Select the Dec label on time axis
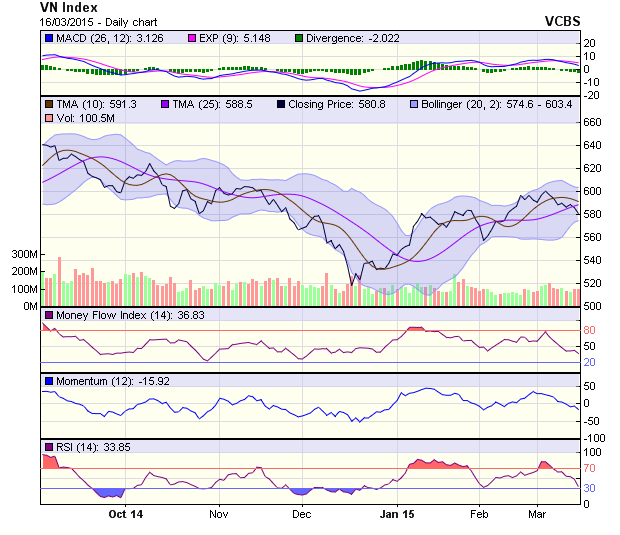 [x=301, y=514]
